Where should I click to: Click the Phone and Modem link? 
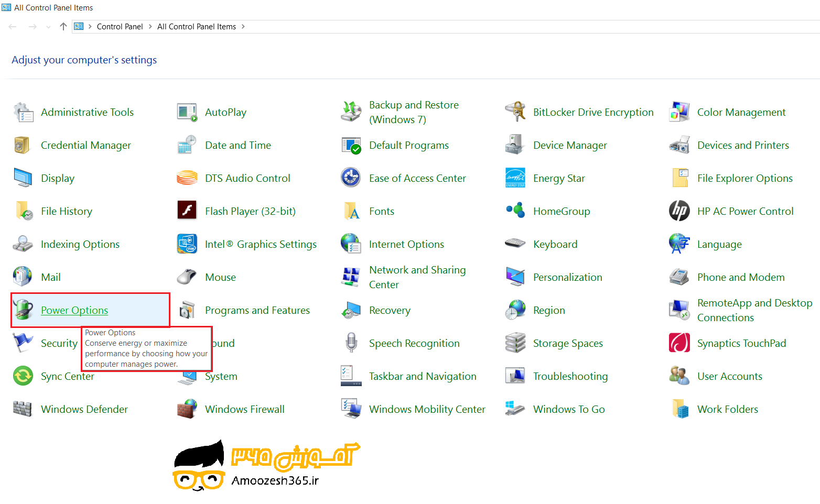741,277
